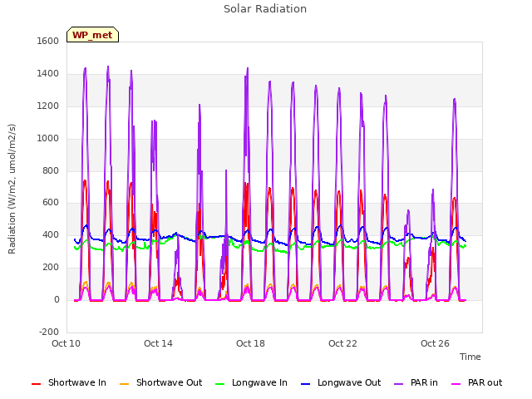This screenshot has width=532, height=399.
Task: Click the 600 y-axis tick label
Action: click(x=51, y=203)
